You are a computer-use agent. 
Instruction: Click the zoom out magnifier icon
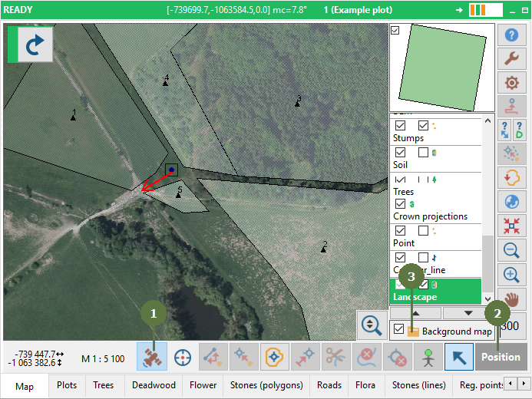pyautogui.click(x=511, y=250)
